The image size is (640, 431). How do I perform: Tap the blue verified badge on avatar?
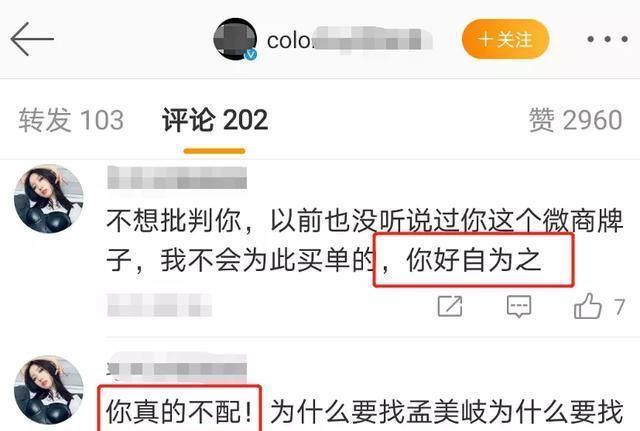[x=250, y=54]
